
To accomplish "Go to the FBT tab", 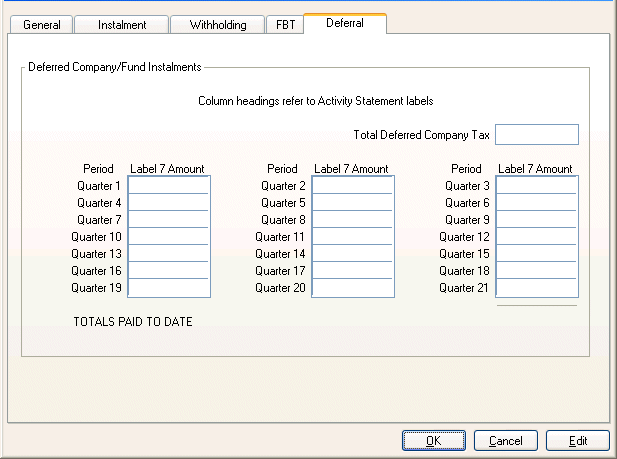I will click(286, 25).
